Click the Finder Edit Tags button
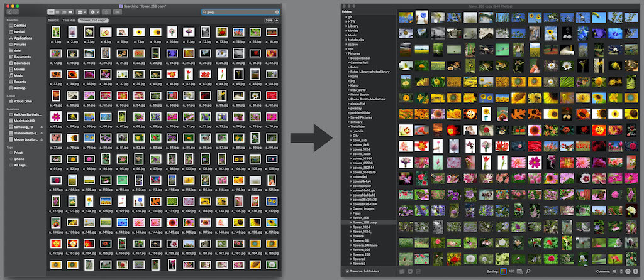This screenshot has height=280, width=644. (x=117, y=13)
